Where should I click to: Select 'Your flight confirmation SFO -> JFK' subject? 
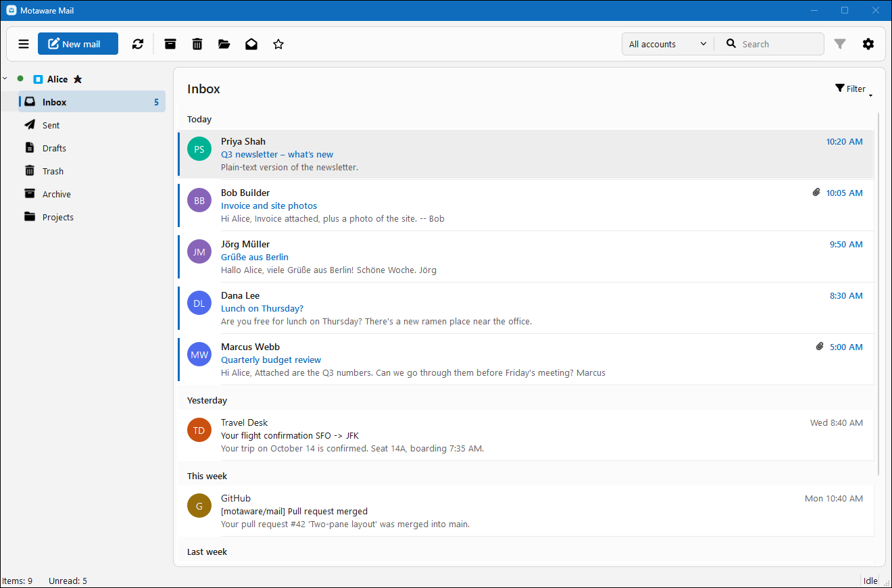coord(290,435)
